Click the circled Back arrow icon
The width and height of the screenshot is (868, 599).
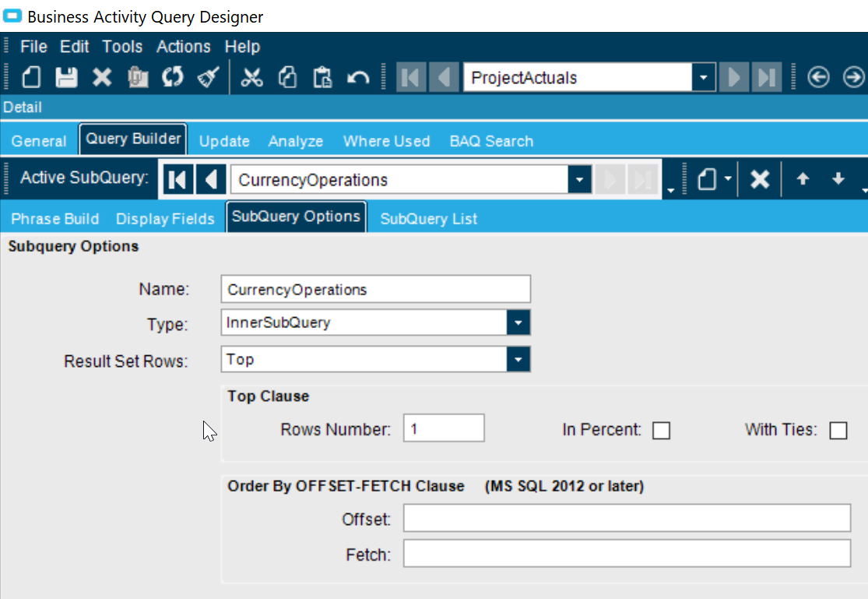point(818,77)
